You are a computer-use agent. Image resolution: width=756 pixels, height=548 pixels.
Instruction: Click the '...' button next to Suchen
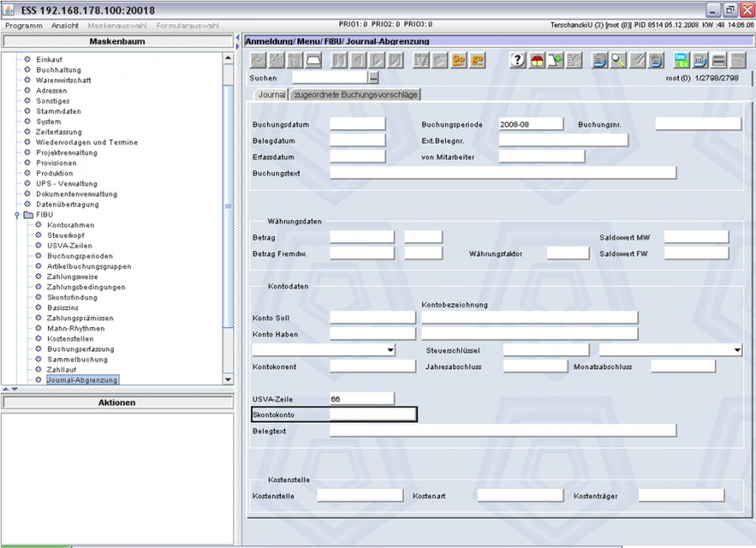click(x=373, y=77)
